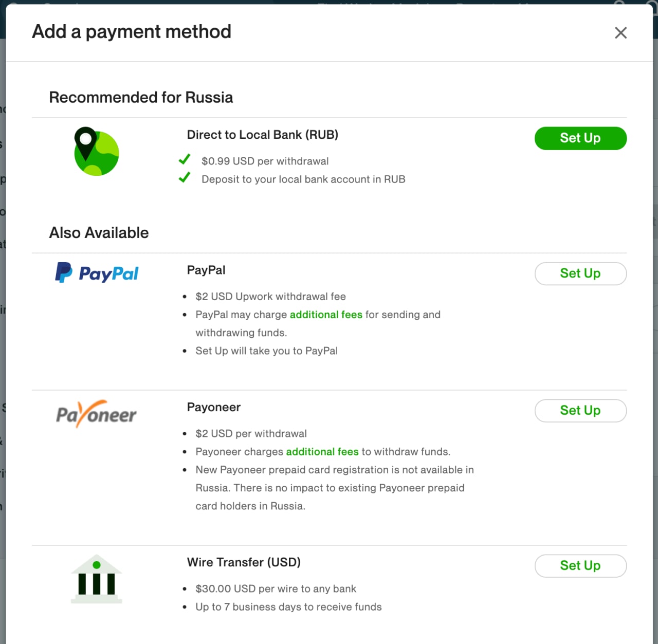The height and width of the screenshot is (644, 658).
Task: Click the PayPal option title text
Action: (206, 270)
